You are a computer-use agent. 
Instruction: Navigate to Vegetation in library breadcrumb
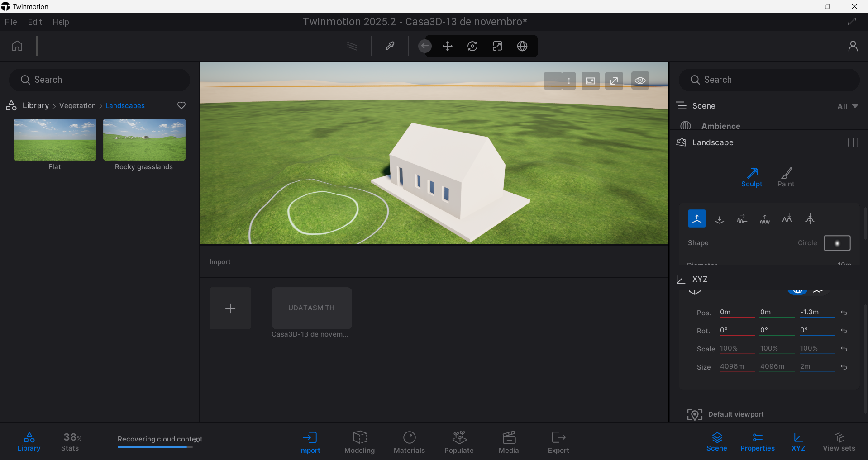pyautogui.click(x=77, y=106)
